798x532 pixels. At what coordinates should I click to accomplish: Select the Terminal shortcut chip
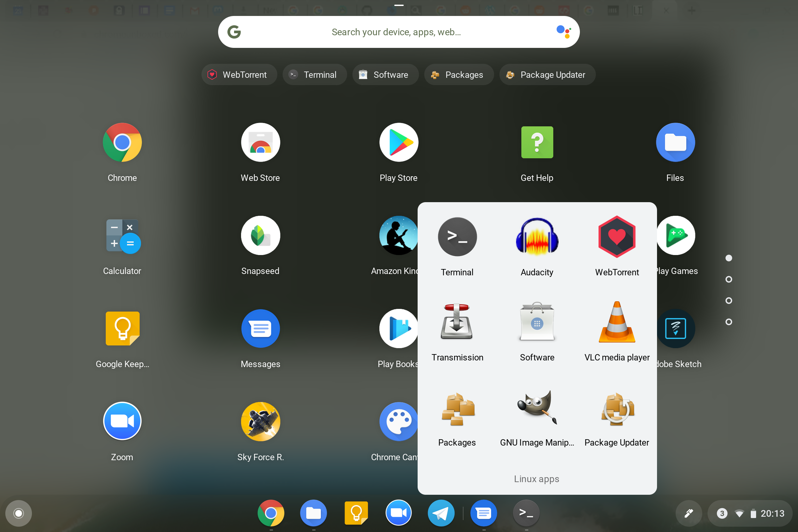[313, 74]
